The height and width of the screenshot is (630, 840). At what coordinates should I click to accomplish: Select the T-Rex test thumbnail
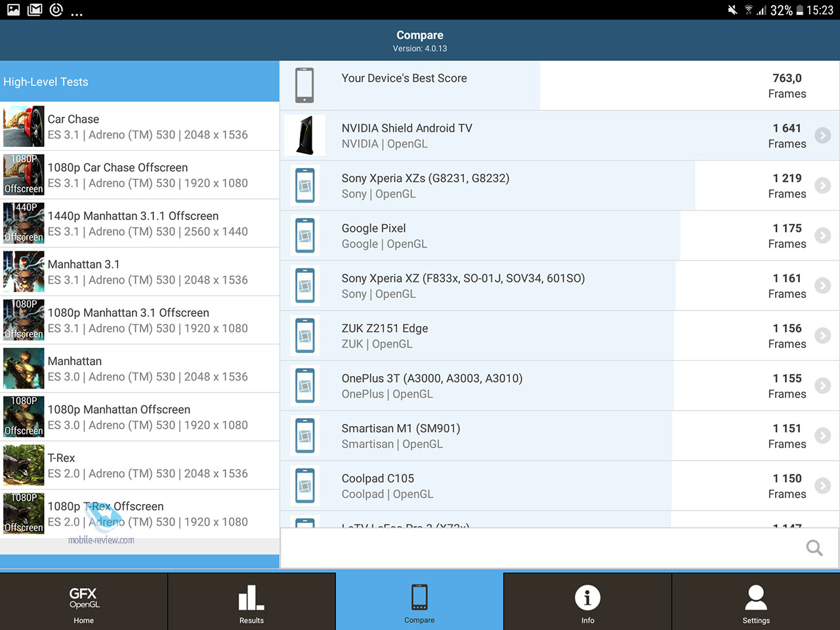point(24,465)
